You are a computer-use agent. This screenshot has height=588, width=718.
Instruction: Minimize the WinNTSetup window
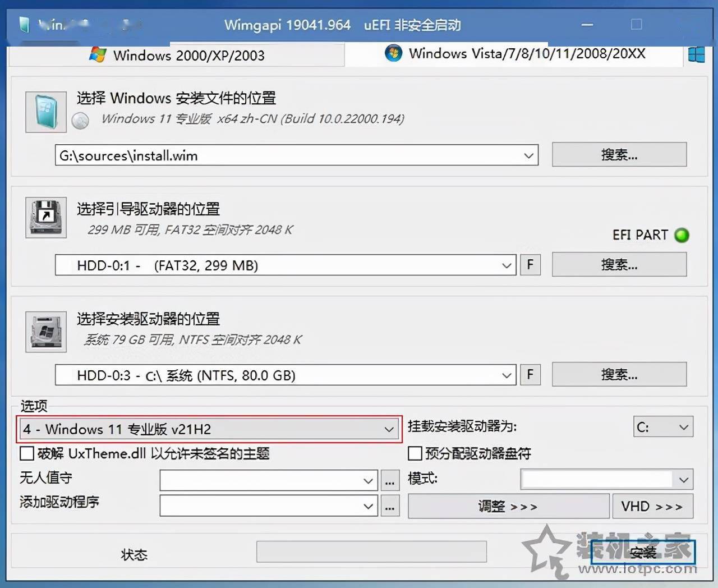click(x=587, y=25)
